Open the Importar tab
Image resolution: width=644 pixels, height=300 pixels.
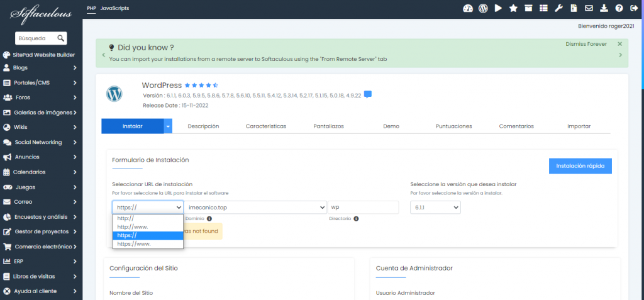coord(579,126)
